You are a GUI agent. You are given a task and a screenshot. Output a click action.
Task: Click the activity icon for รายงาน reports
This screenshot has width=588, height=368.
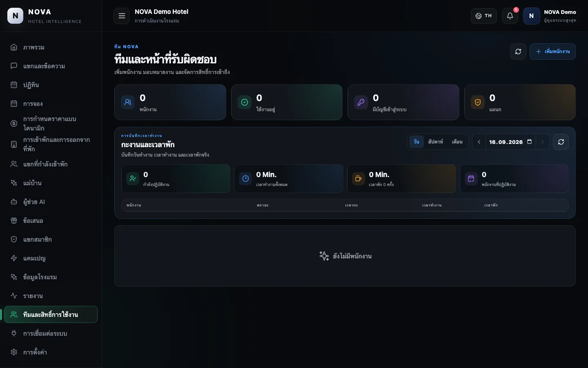click(14, 296)
